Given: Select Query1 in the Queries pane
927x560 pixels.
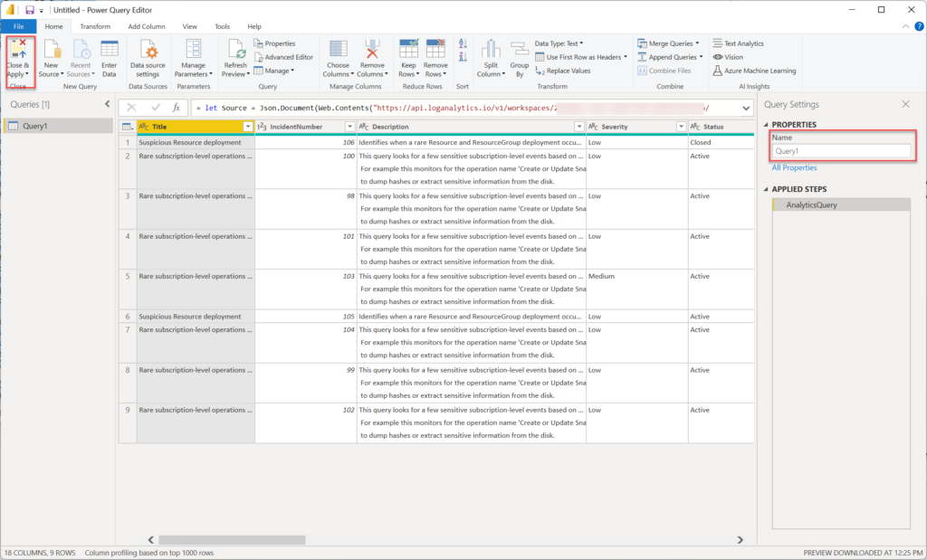Looking at the screenshot, I should click(x=58, y=126).
